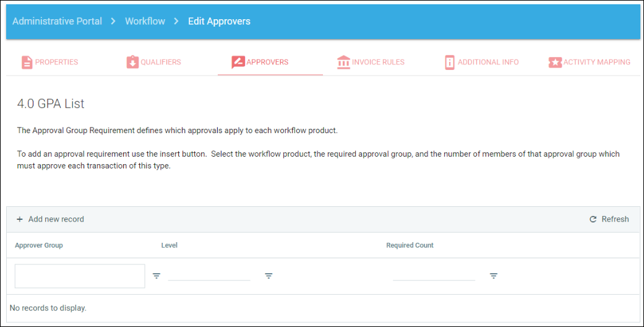Switch to the Invoice Rules tab
644x327 pixels.
click(378, 62)
